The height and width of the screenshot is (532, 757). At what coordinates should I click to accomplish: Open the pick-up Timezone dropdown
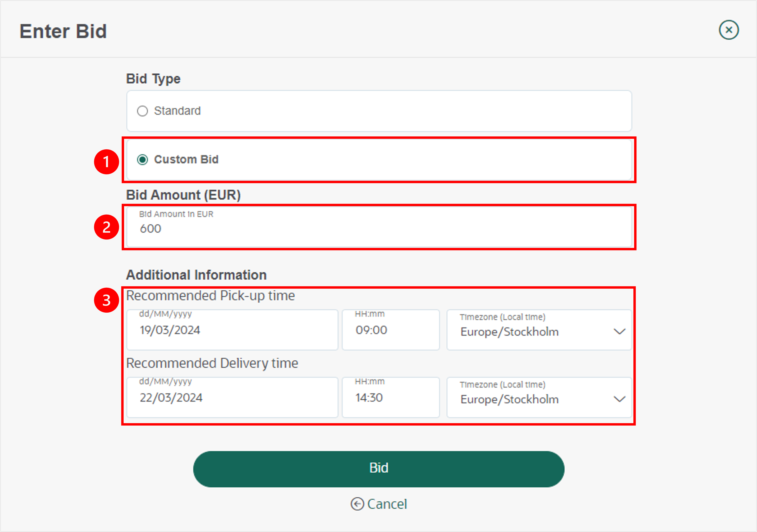(x=539, y=330)
